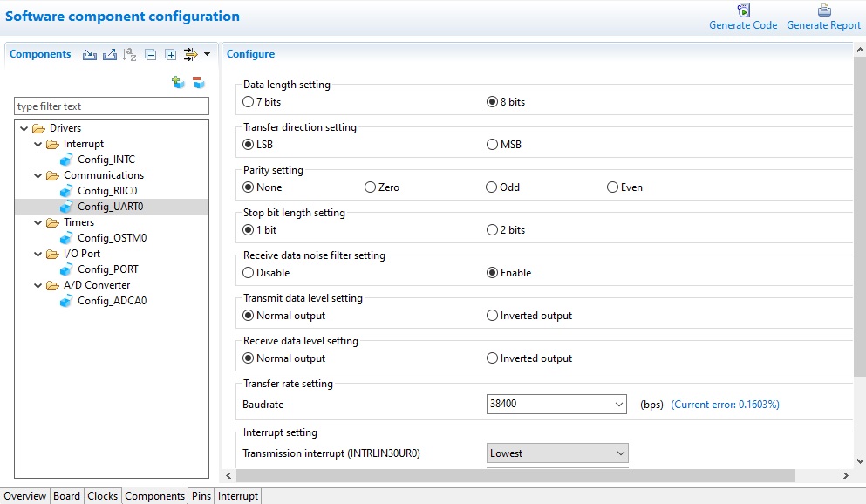This screenshot has height=504, width=866.
Task: Click the add component icon
Action: tap(178, 82)
